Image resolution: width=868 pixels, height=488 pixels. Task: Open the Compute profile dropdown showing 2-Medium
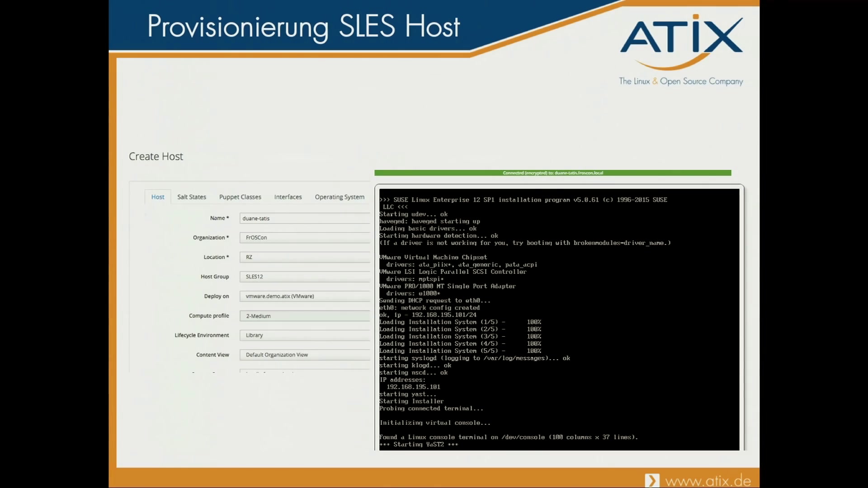pos(305,316)
